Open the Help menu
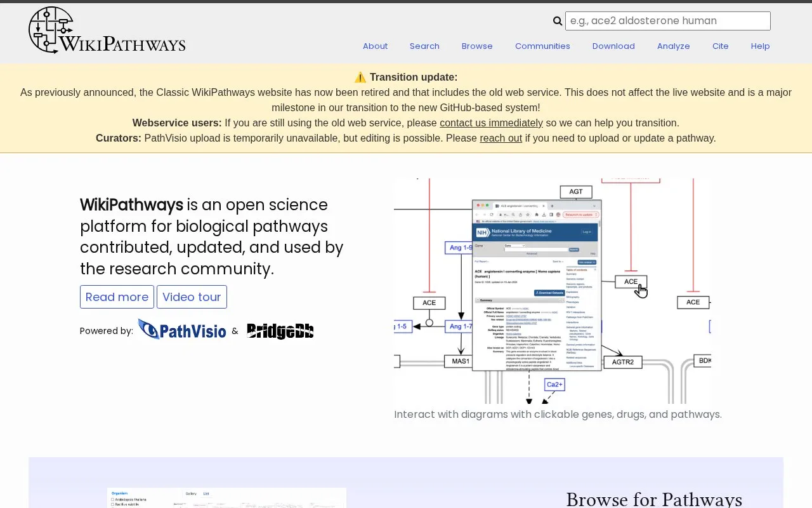 (x=760, y=46)
